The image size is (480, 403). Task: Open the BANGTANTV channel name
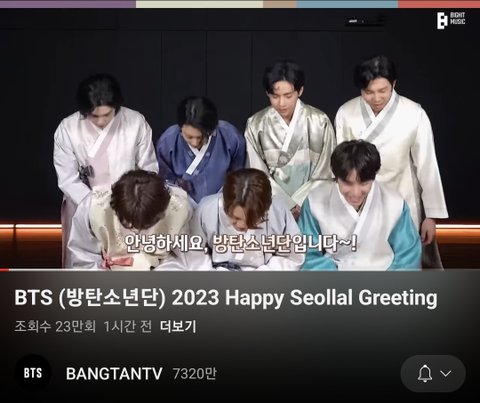[x=114, y=374]
